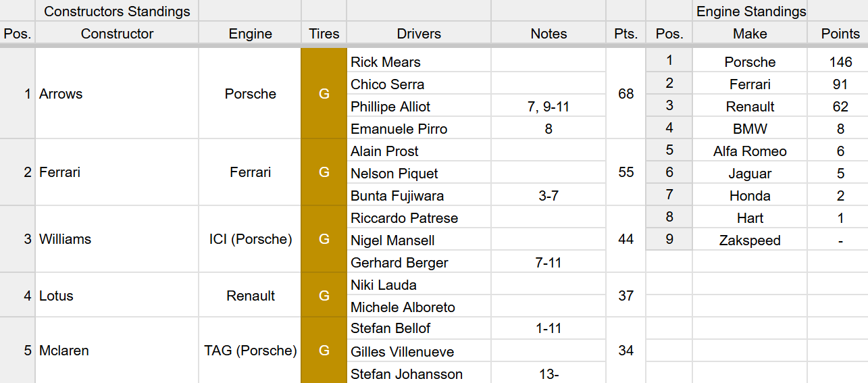Screen dimensions: 868x383
Task: Select the Notes column header
Action: point(548,34)
